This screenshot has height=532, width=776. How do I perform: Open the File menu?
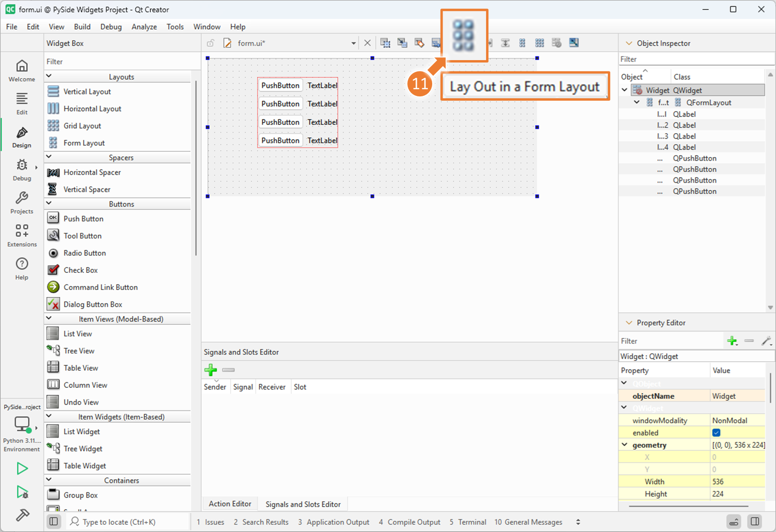tap(11, 27)
